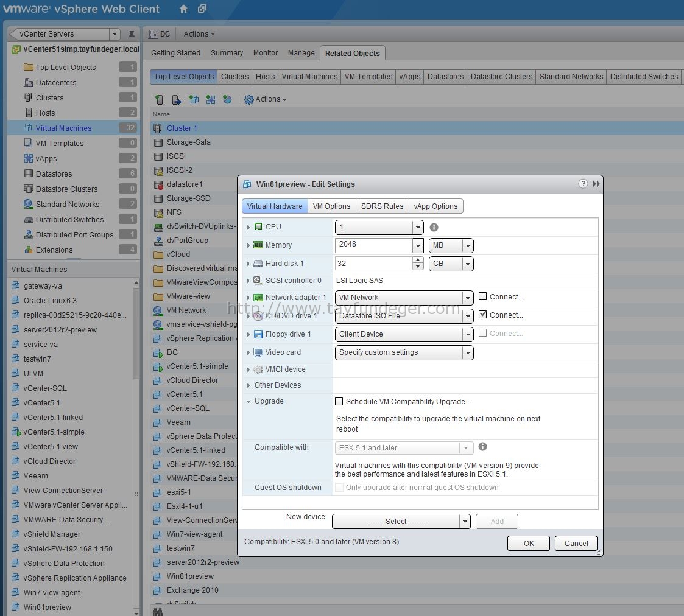Pin the navigator panel

pos(132,34)
